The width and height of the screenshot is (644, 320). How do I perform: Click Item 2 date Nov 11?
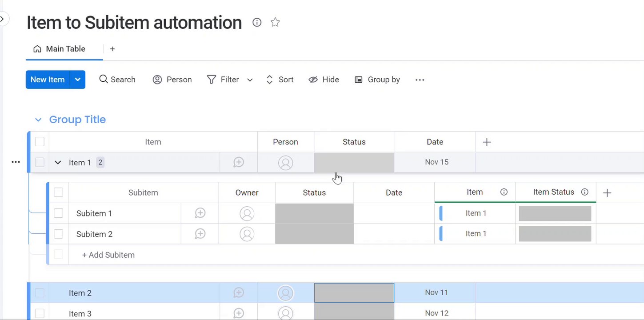pos(436,292)
